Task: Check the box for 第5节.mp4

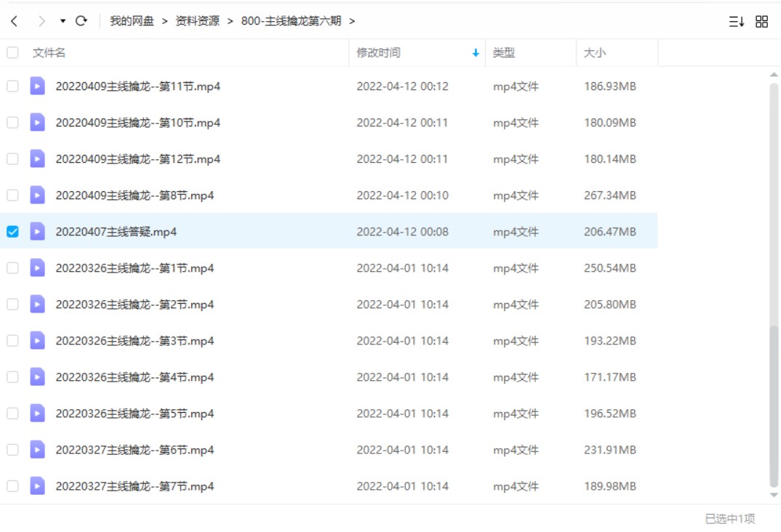Action: coord(12,413)
